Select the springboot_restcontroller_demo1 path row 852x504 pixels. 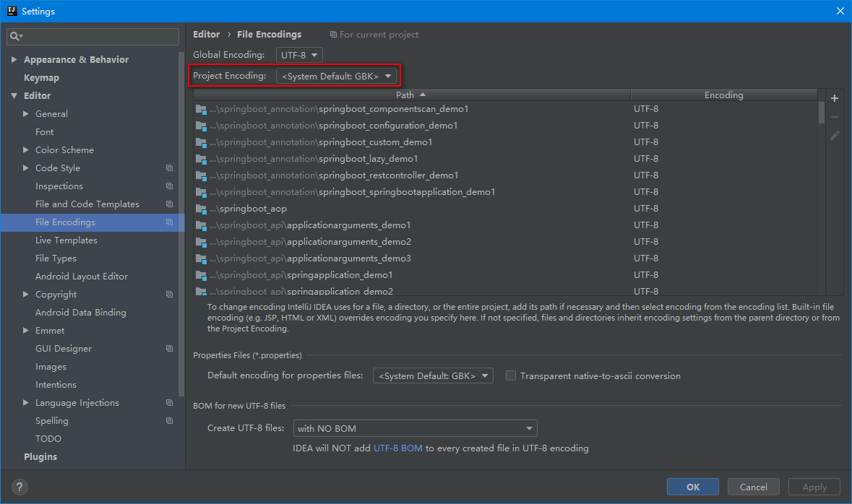click(505, 175)
